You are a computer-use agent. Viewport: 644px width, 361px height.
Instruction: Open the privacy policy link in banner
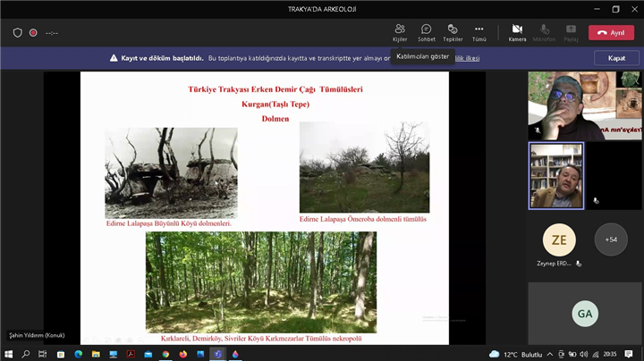coord(467,58)
